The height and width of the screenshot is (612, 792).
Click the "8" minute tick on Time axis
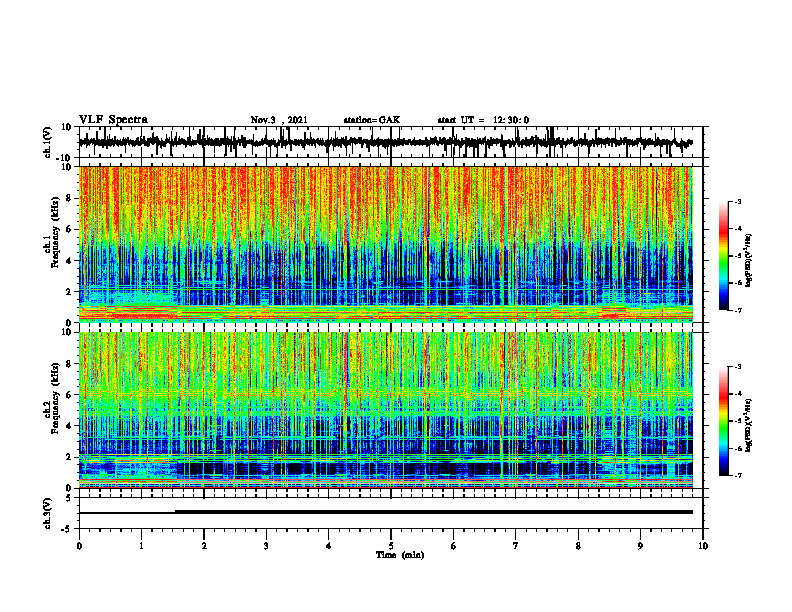[578, 546]
